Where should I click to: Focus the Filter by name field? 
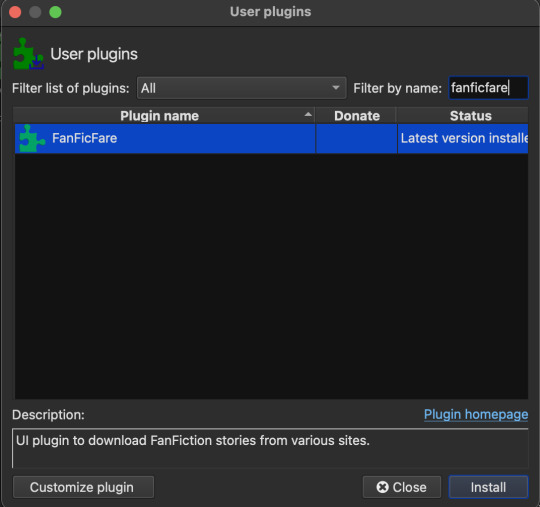(488, 88)
